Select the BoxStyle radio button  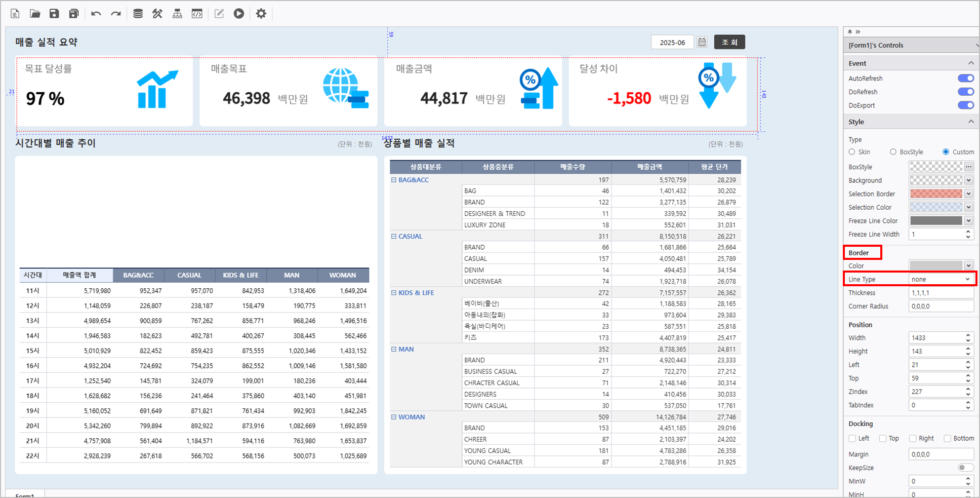(893, 152)
